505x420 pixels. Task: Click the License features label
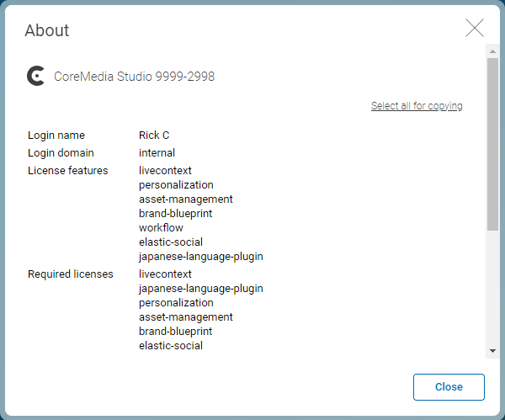(x=67, y=171)
